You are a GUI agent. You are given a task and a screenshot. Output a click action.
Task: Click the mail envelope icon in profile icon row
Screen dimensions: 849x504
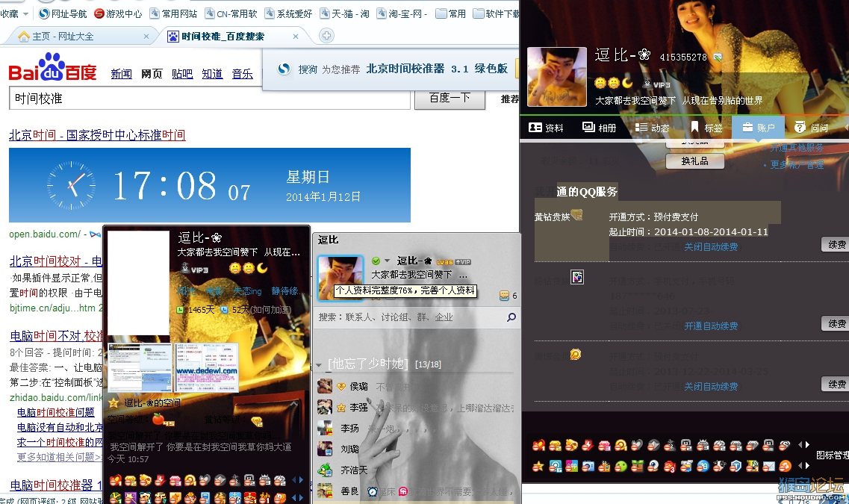[x=768, y=466]
